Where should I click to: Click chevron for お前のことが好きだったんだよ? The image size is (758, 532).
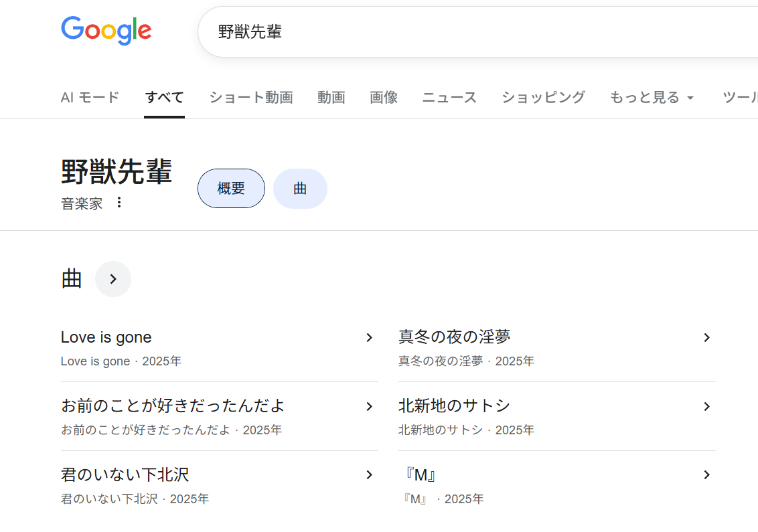[x=369, y=407]
